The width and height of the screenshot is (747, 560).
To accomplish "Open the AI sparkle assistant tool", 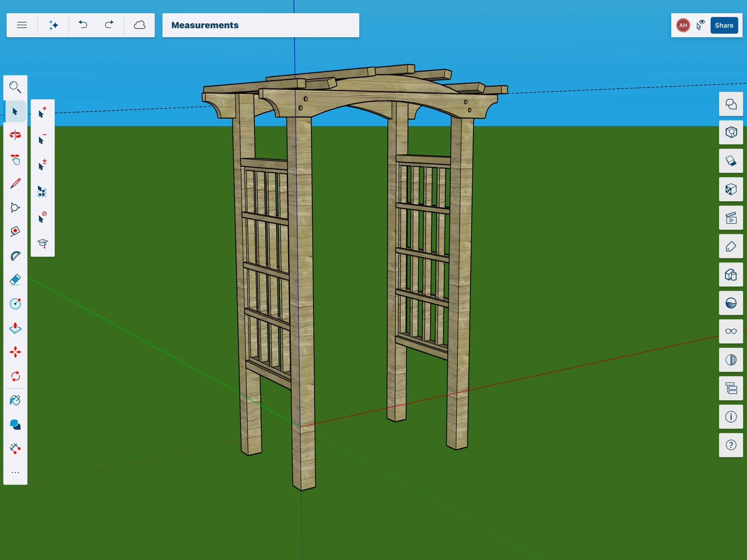I will 53,25.
